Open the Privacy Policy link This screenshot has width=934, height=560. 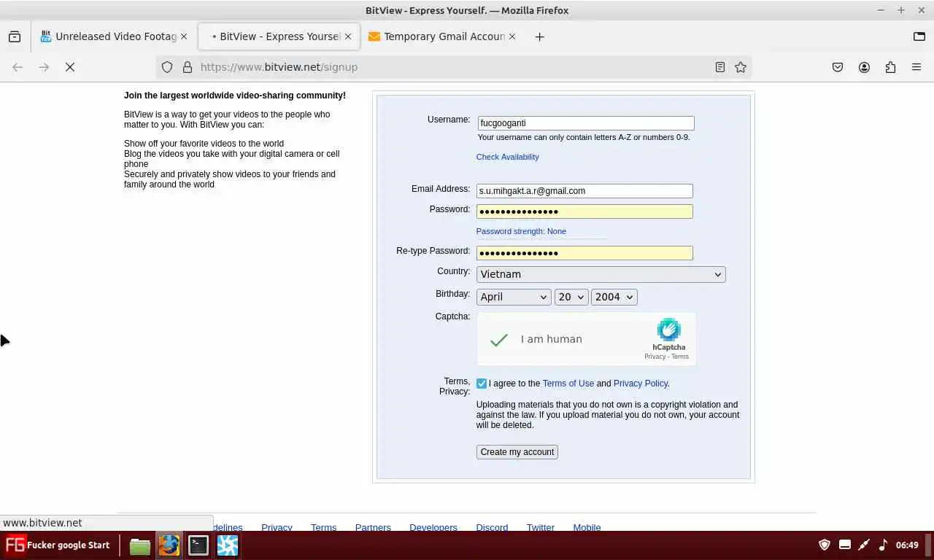[641, 384]
